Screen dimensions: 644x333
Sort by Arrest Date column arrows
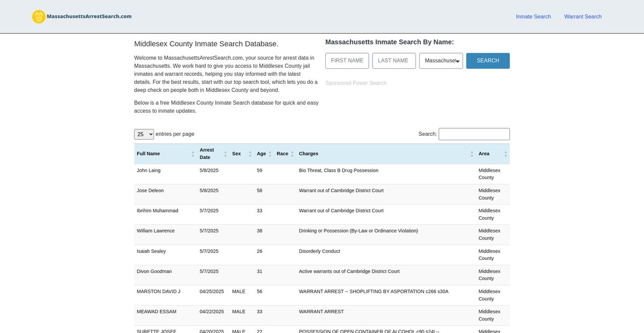tap(225, 154)
